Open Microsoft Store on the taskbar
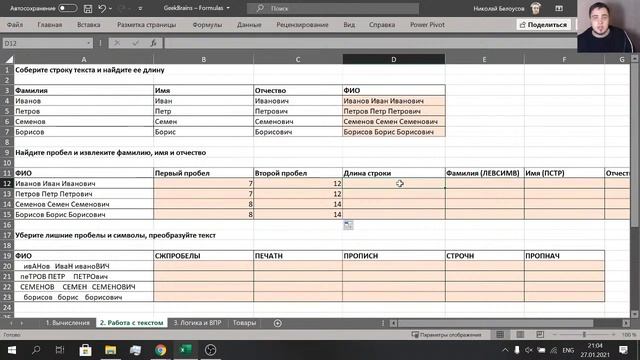 [85, 350]
